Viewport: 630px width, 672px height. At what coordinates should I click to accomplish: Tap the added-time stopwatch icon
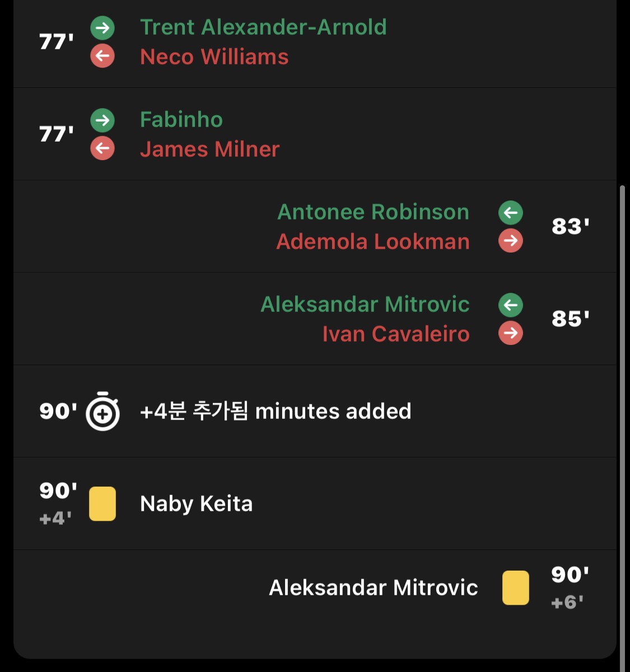(102, 411)
